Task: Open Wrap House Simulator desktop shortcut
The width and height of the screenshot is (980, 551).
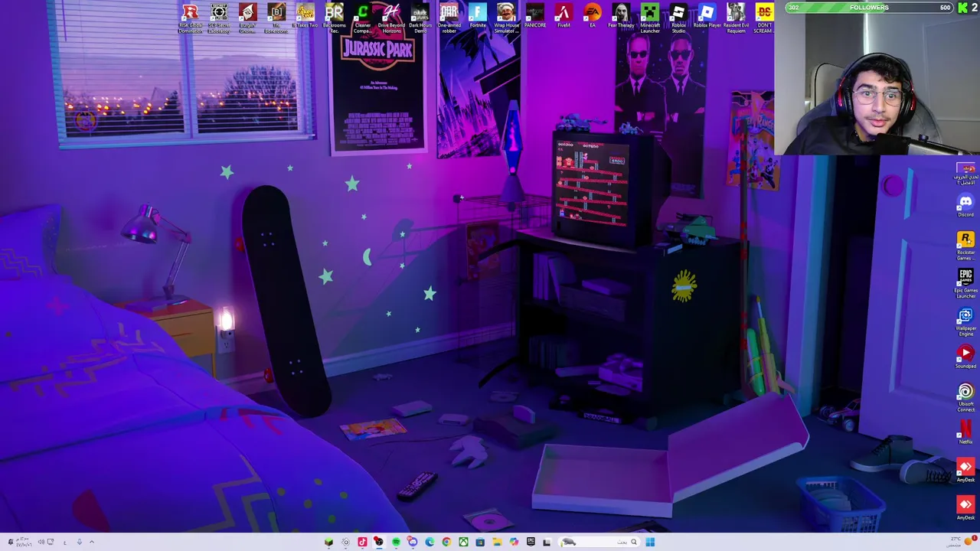Action: tap(506, 18)
